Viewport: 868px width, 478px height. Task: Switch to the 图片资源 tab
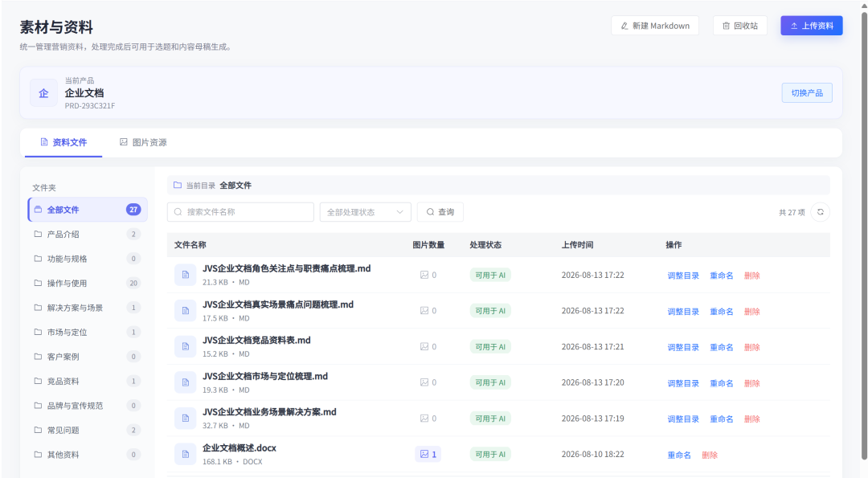pyautogui.click(x=143, y=142)
